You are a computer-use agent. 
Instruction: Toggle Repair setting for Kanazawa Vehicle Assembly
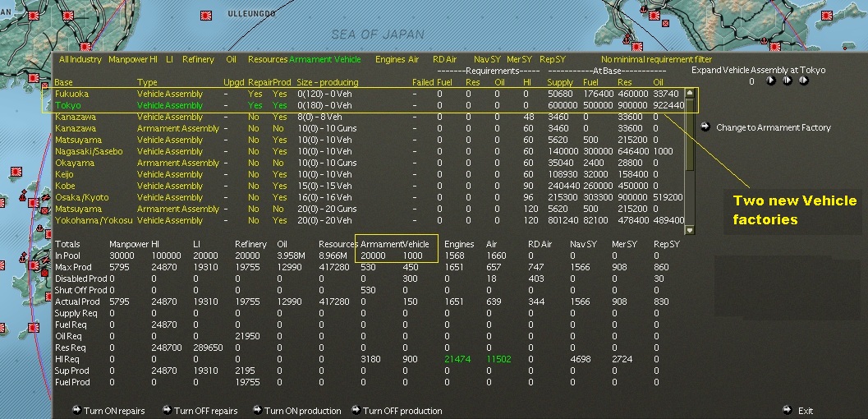[254, 117]
